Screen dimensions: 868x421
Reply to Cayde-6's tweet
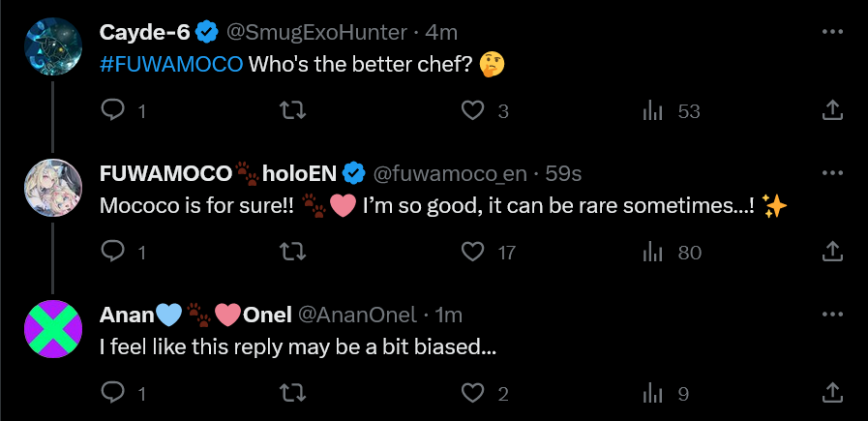pos(114,111)
